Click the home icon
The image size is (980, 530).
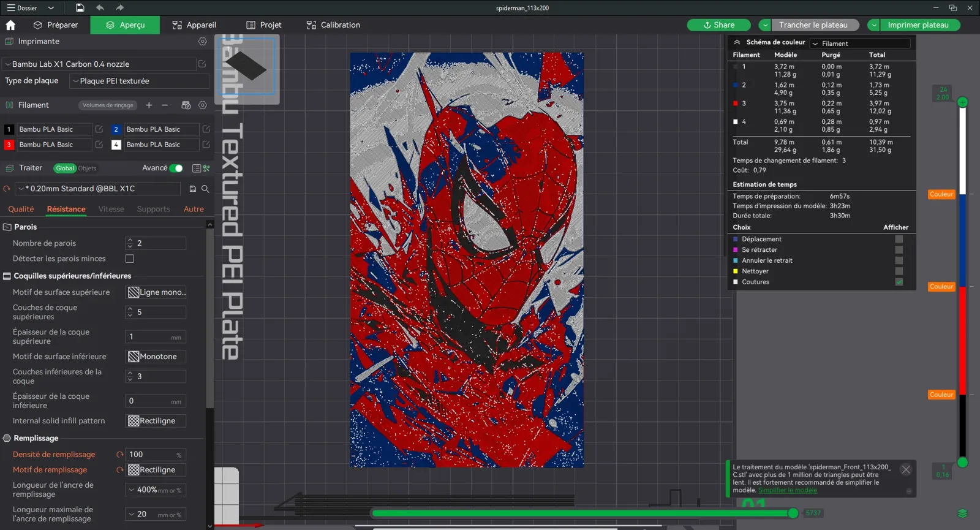pyautogui.click(x=10, y=25)
